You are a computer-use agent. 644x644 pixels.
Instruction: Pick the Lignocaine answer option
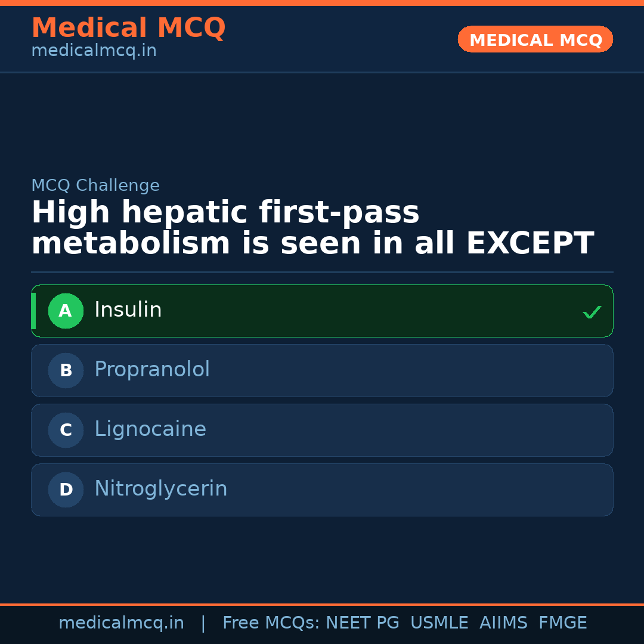(x=150, y=429)
